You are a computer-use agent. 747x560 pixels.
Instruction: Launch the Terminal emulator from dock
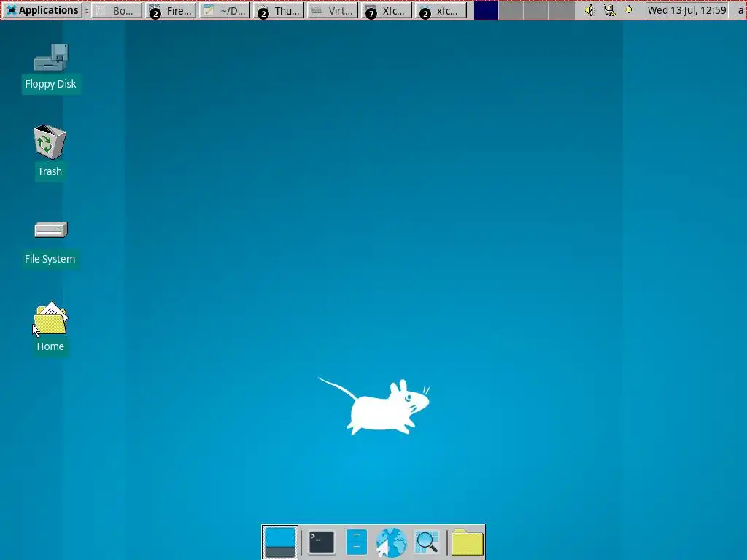tap(322, 542)
